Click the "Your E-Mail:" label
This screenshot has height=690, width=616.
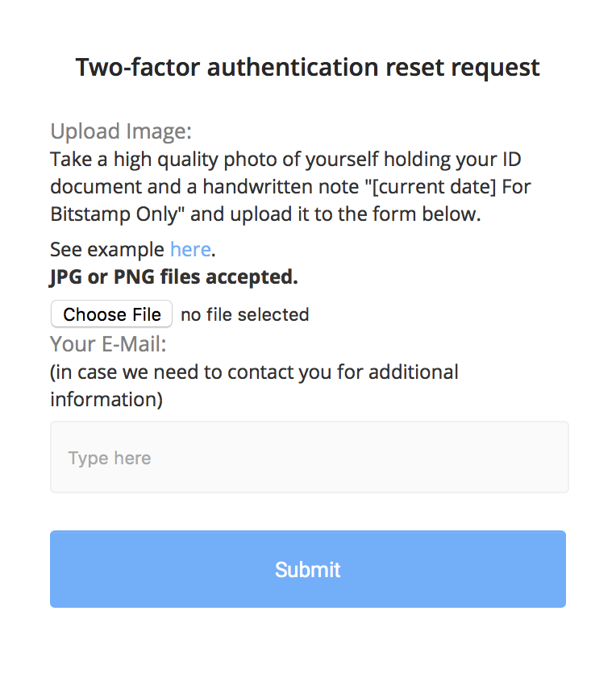(108, 344)
